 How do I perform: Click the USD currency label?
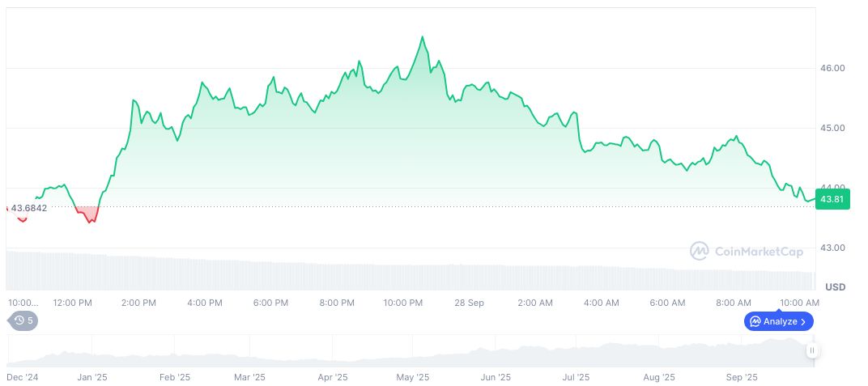(x=835, y=287)
